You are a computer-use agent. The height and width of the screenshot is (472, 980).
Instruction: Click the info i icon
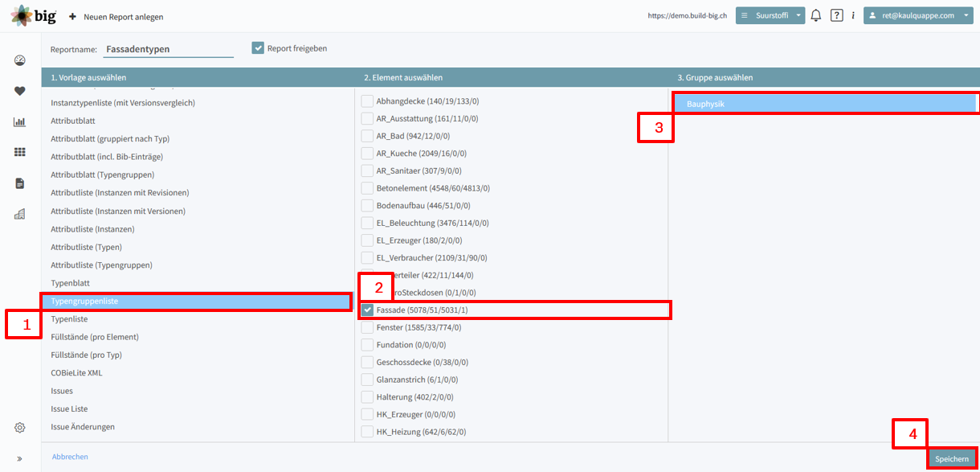853,15
